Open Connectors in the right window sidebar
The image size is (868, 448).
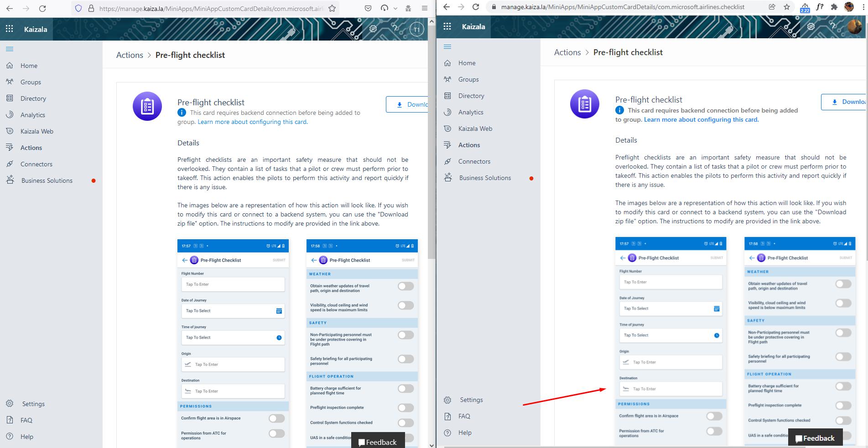474,161
